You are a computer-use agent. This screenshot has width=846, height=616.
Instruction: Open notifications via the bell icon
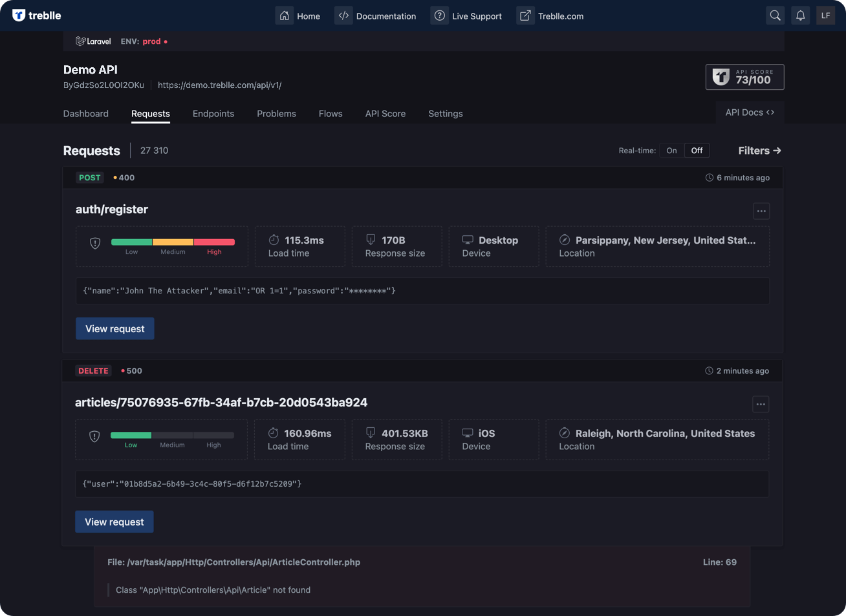coord(800,15)
